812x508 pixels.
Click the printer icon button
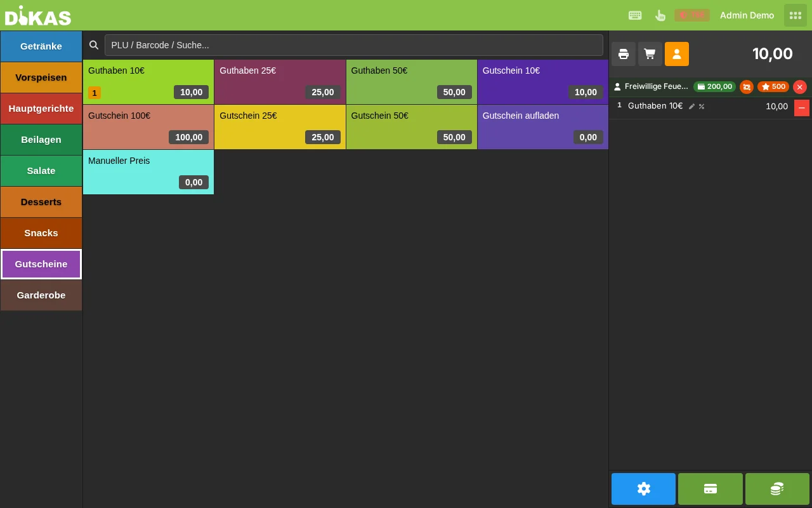coord(624,54)
